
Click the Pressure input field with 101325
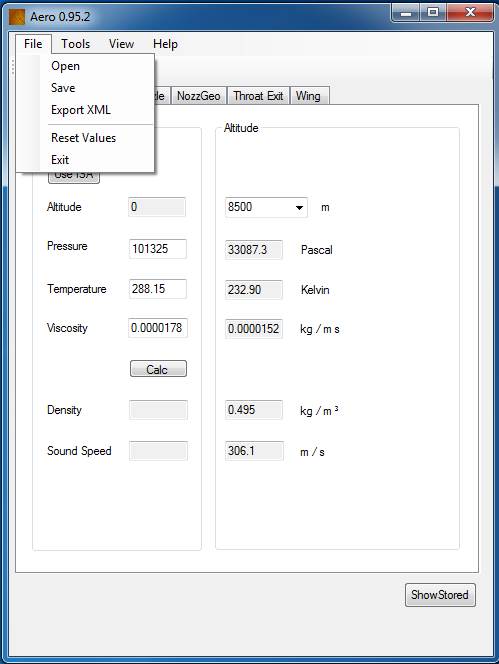tap(157, 249)
